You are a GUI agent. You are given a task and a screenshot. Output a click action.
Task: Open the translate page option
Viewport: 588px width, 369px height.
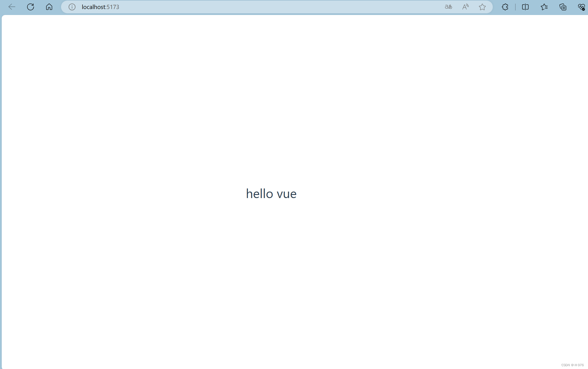[x=448, y=7]
